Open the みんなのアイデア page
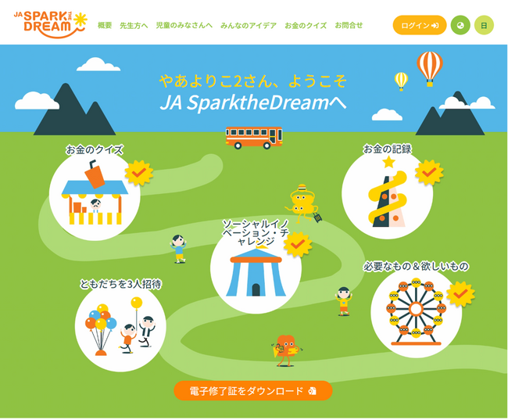508x420 pixels. click(x=249, y=25)
